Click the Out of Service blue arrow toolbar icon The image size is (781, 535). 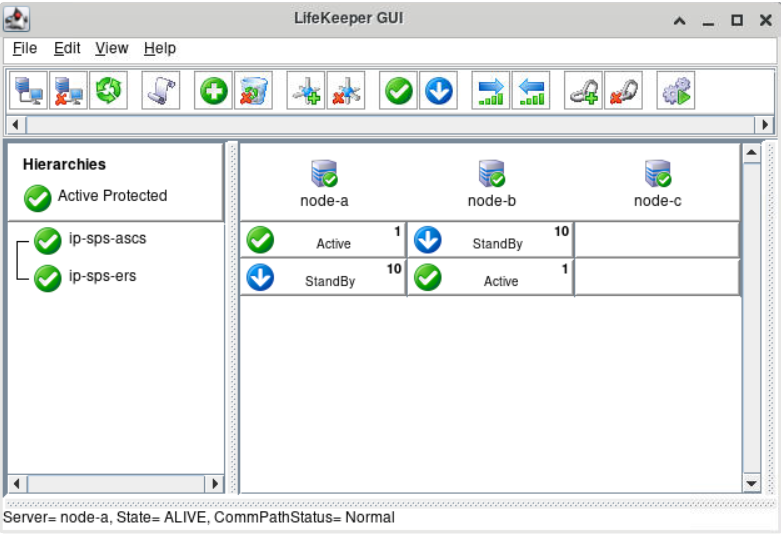click(x=438, y=91)
